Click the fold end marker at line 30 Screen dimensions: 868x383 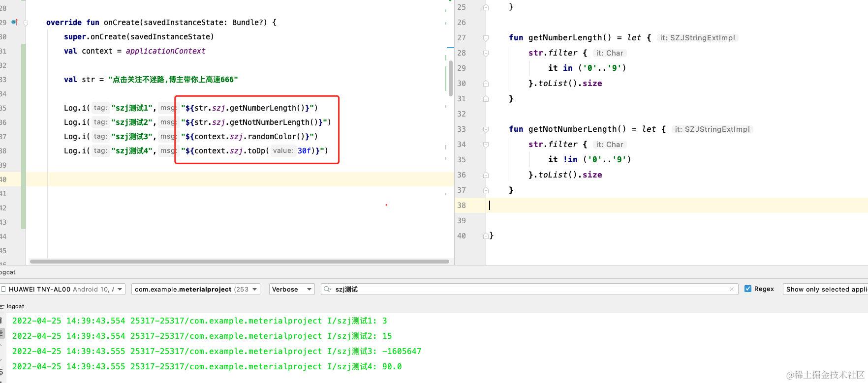point(486,84)
